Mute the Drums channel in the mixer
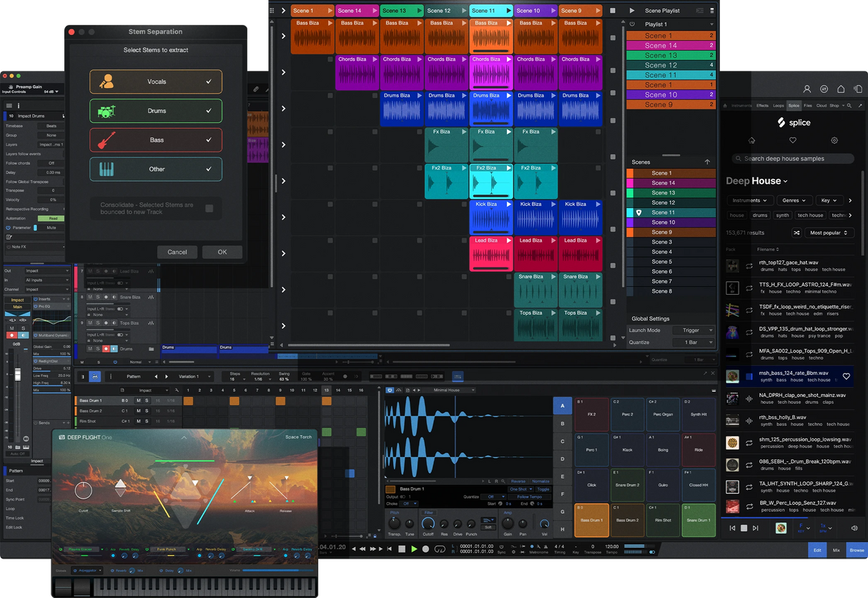This screenshot has width=868, height=598. 89,349
